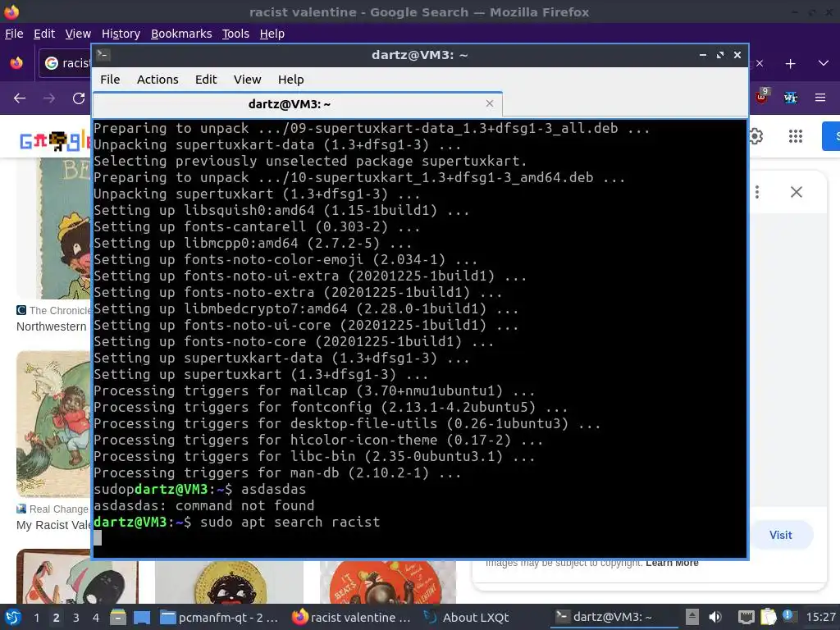Open About LXQt taskbar window
Screen dimensions: 840x630
tap(467, 617)
